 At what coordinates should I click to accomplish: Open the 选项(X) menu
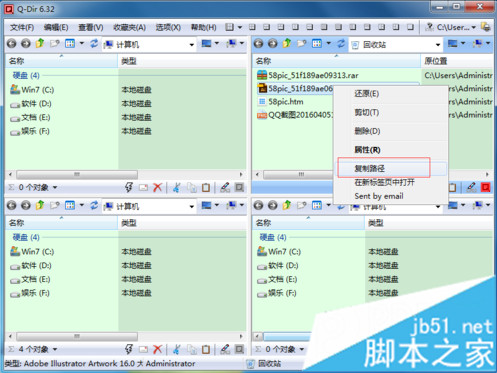pos(168,27)
